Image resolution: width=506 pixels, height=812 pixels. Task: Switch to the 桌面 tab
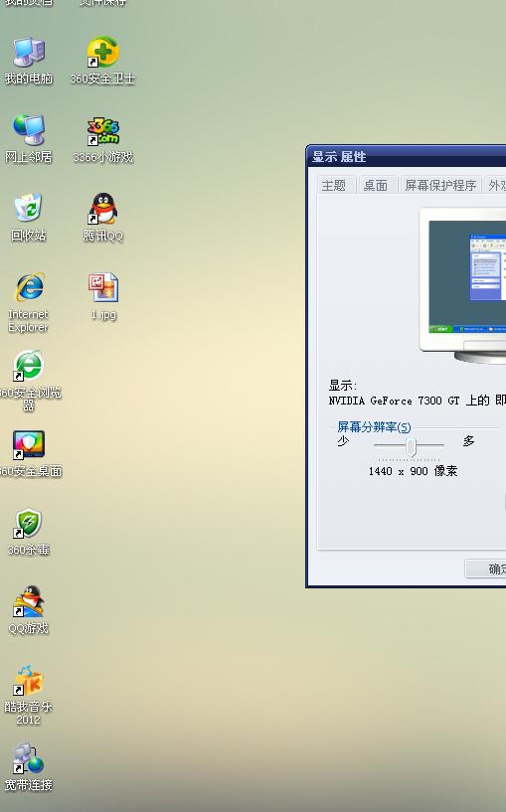point(376,186)
